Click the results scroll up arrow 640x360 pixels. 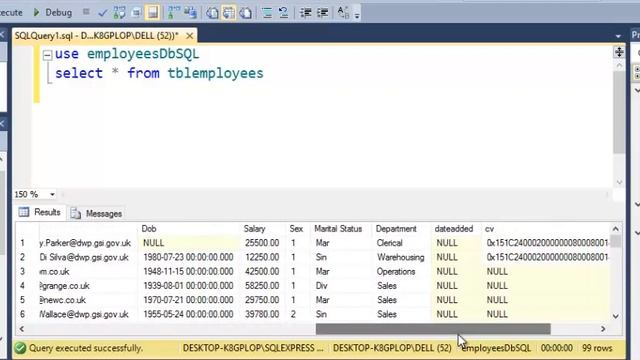click(x=616, y=229)
